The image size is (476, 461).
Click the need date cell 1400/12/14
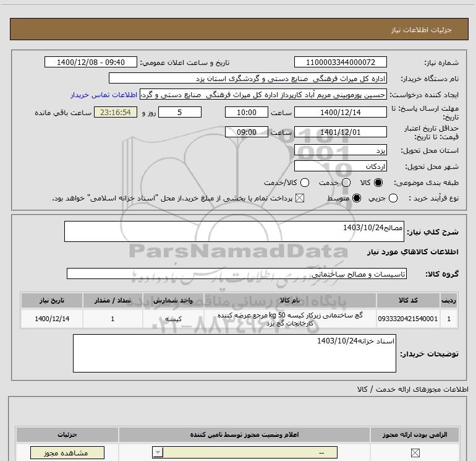pyautogui.click(x=52, y=319)
